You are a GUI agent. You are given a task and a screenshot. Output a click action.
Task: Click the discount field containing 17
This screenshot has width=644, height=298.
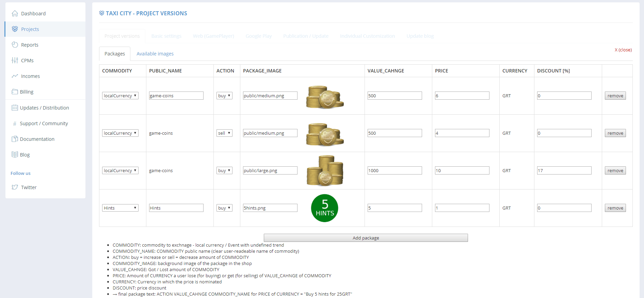click(x=564, y=170)
